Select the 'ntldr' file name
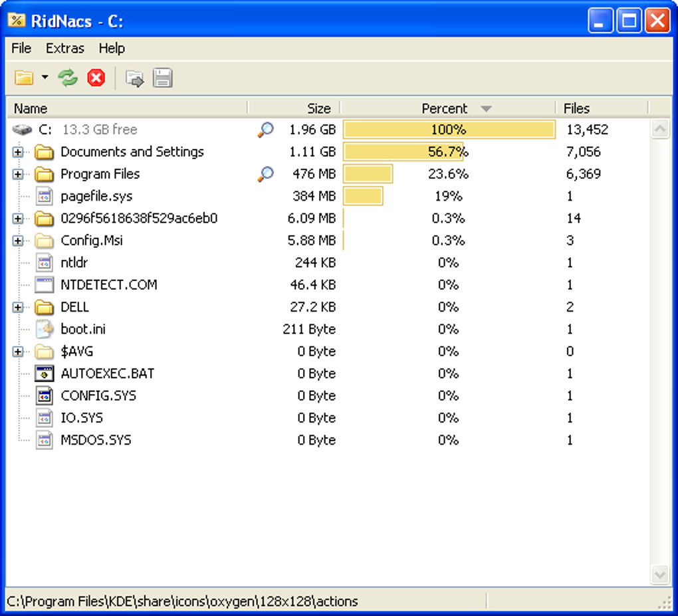The width and height of the screenshot is (678, 616). 74,262
